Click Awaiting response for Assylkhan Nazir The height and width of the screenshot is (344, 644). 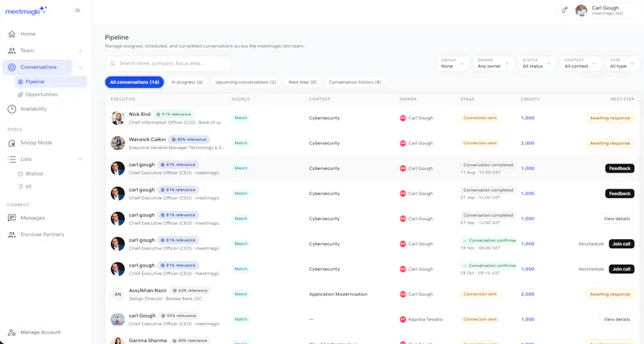(x=610, y=294)
